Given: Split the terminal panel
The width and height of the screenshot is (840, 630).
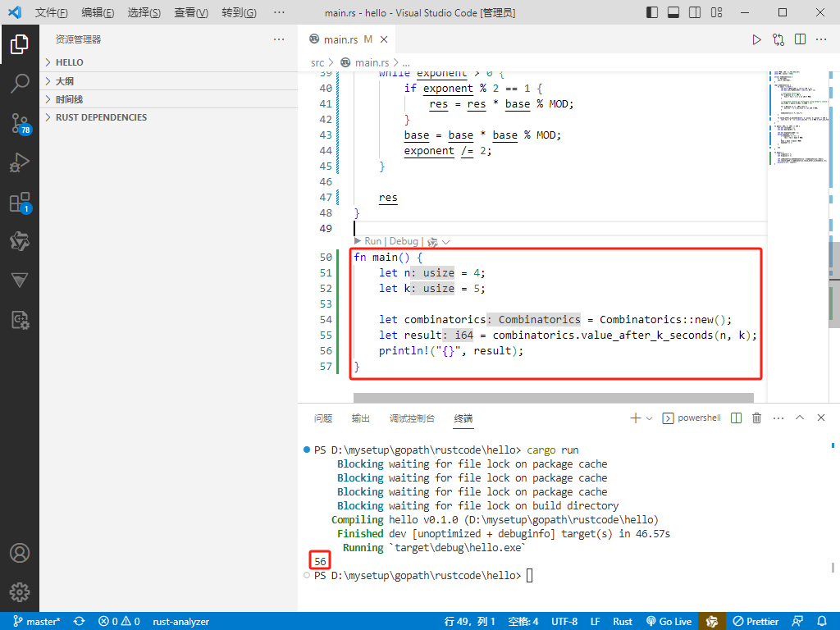Looking at the screenshot, I should (x=736, y=418).
